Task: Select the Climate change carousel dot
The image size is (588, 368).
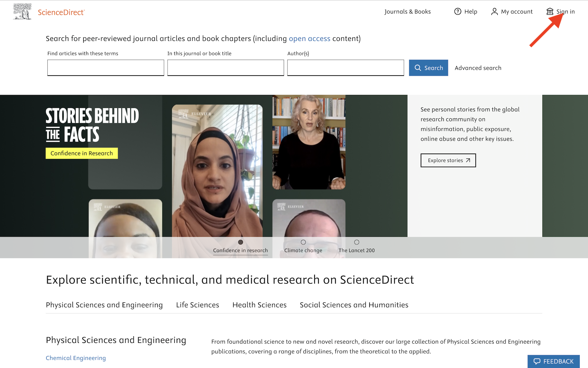Action: (303, 242)
